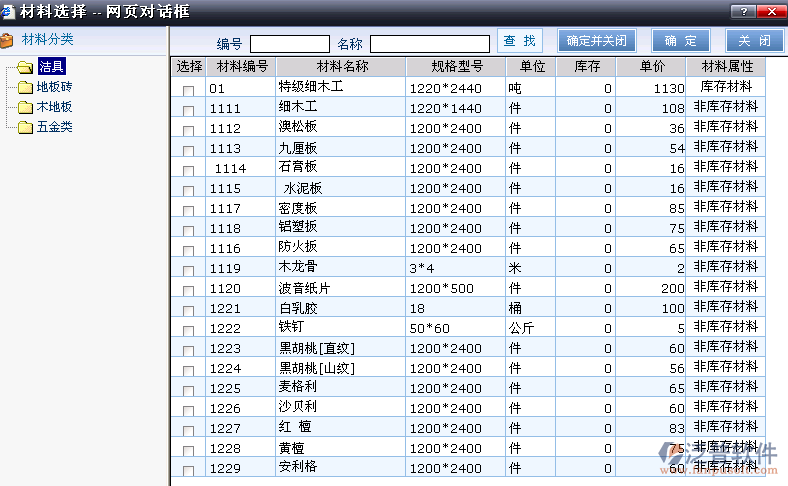Click the 库存材料 attribute cell
Viewport: 788px width, 486px height.
[726, 87]
